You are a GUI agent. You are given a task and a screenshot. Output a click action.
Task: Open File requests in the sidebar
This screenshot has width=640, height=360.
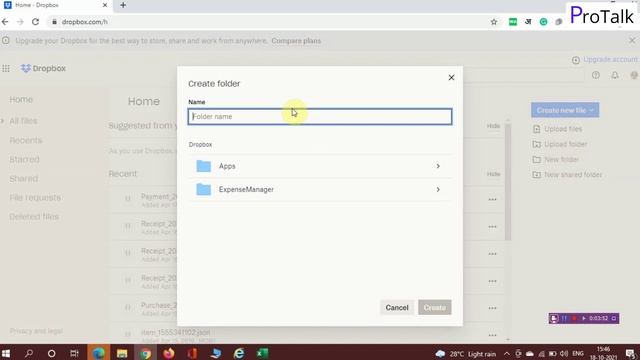point(35,198)
